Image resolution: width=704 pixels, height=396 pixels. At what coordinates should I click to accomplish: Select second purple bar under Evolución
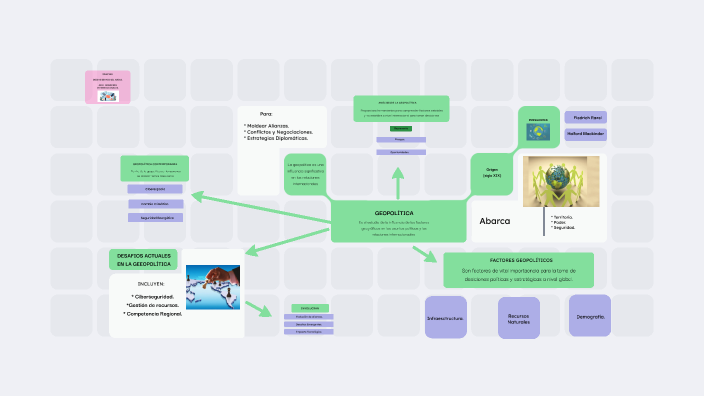pyautogui.click(x=309, y=324)
